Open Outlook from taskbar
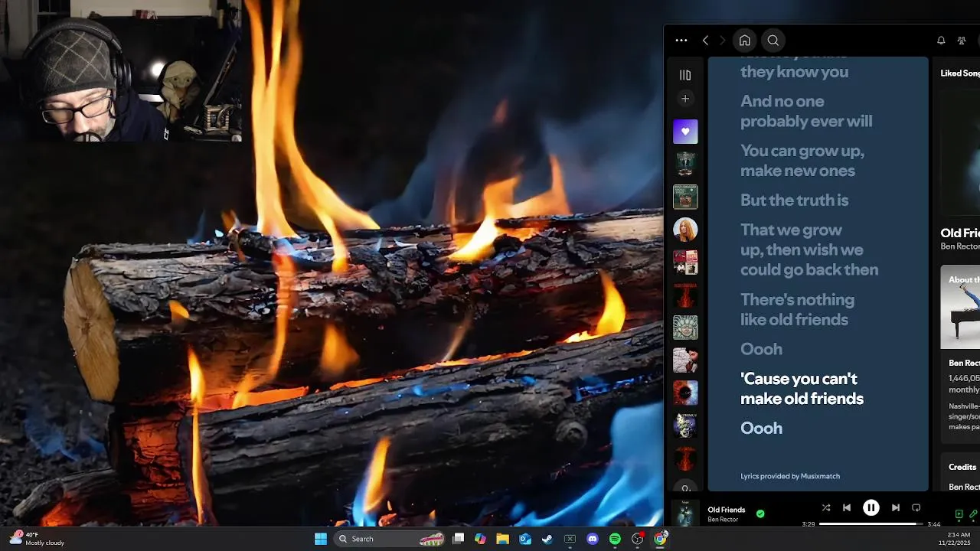This screenshot has width=980, height=551. 525,539
